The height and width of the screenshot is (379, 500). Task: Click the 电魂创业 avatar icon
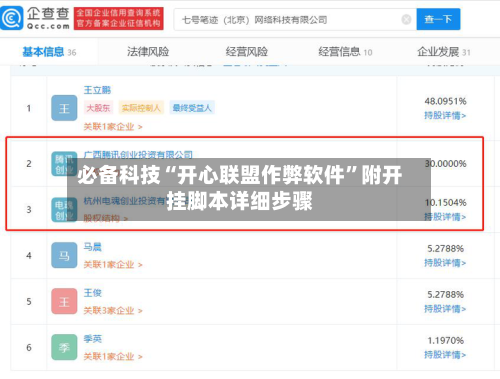coord(64,209)
